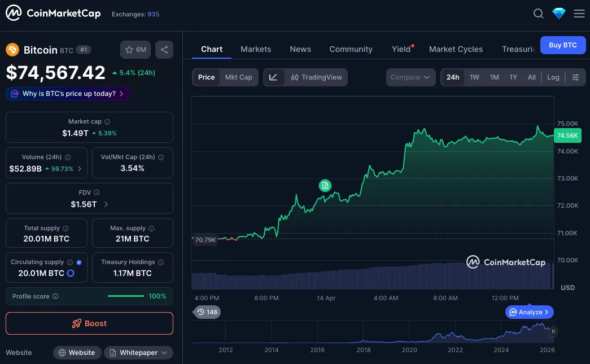Expand 'Why is BTC's price up today?'

[x=68, y=94]
